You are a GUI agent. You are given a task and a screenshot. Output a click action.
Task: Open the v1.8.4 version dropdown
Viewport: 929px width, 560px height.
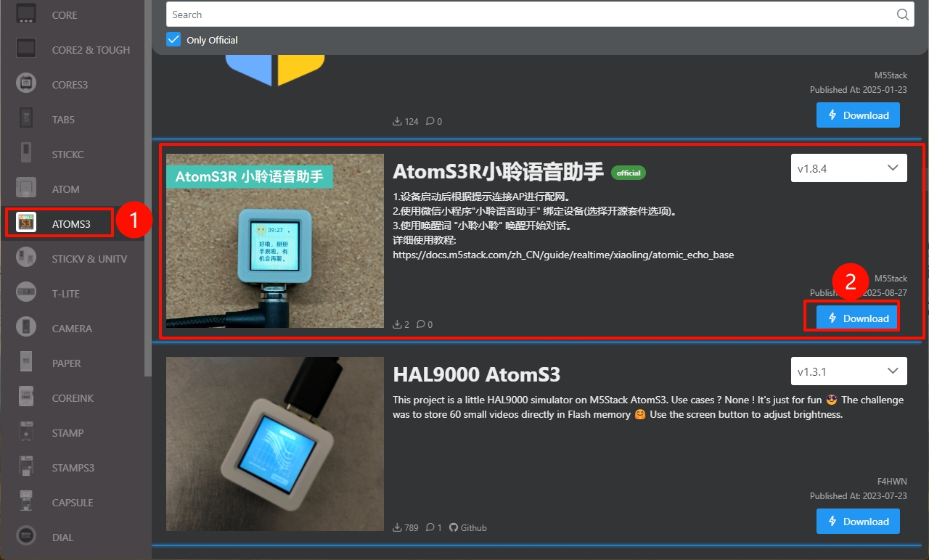pos(848,168)
